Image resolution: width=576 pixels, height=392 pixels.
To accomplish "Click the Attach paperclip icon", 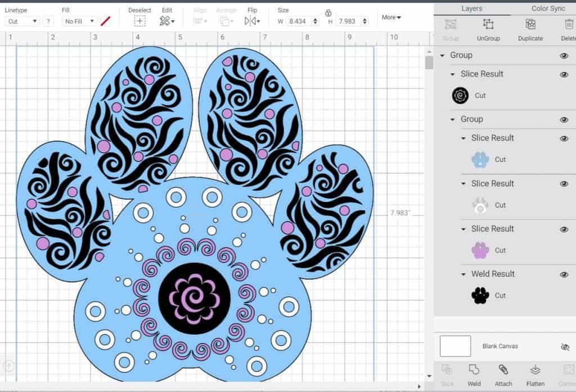I will coord(503,370).
